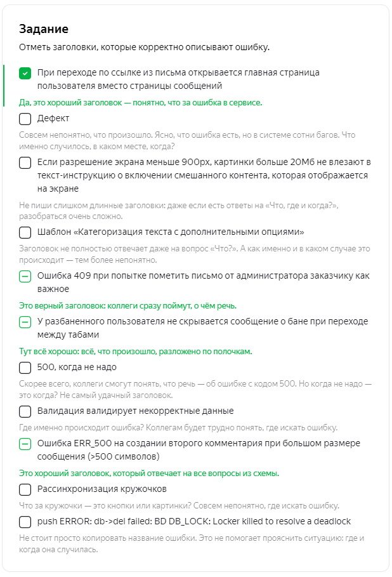Click the «500, когда не надо» label text
The image size is (392, 577).
coord(77,368)
